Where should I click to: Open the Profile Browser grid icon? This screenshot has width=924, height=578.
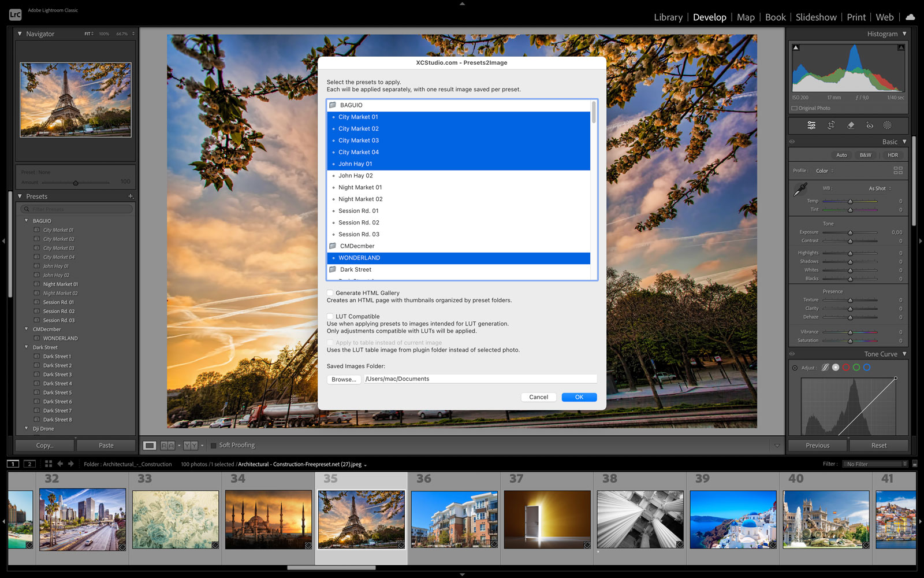pyautogui.click(x=897, y=171)
